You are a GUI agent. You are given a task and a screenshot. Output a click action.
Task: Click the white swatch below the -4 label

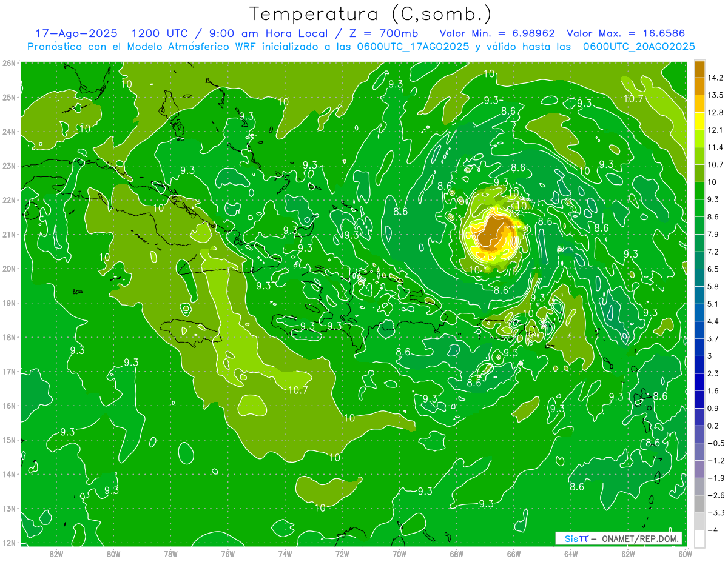click(699, 538)
